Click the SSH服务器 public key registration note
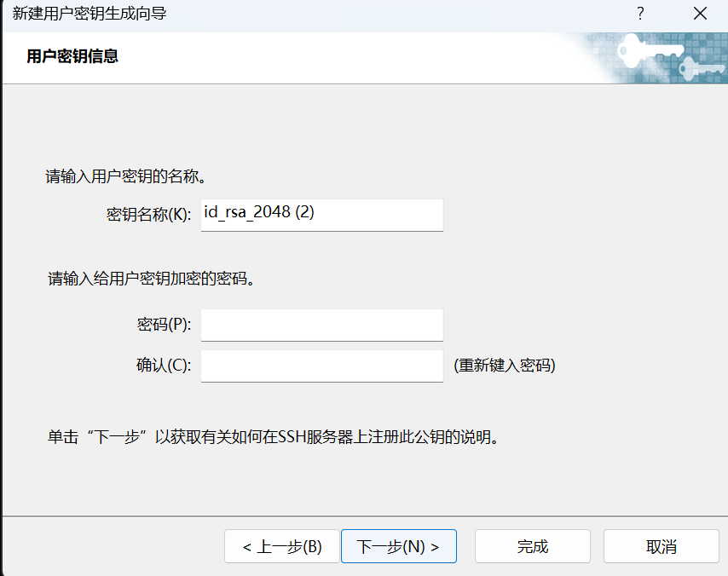Image resolution: width=728 pixels, height=576 pixels. tap(272, 438)
